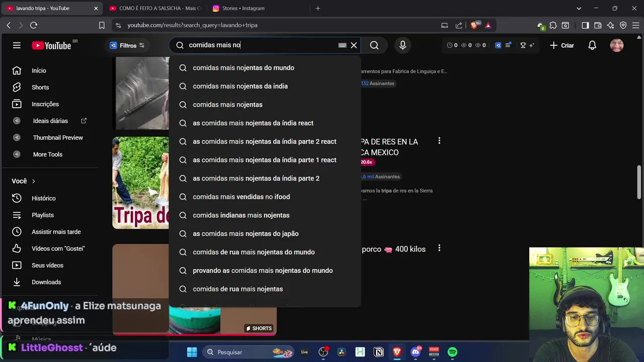Image resolution: width=644 pixels, height=362 pixels.
Task: Clear the search box with the X
Action: [354, 45]
